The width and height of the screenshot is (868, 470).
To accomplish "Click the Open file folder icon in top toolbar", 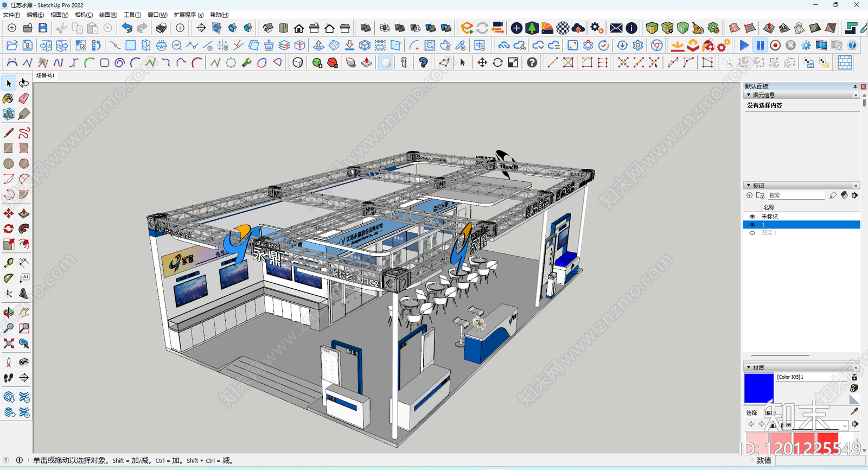I will (27, 28).
